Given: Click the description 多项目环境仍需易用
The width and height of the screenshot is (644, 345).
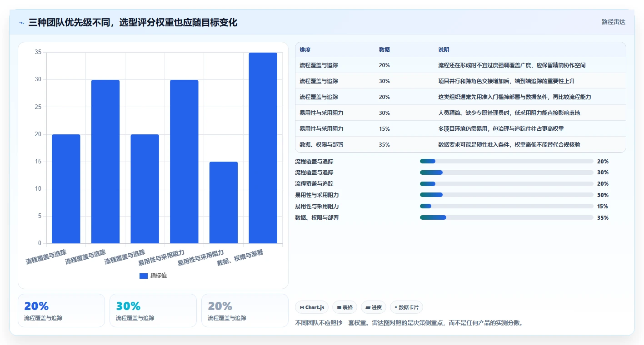Looking at the screenshot, I should click(x=501, y=129).
